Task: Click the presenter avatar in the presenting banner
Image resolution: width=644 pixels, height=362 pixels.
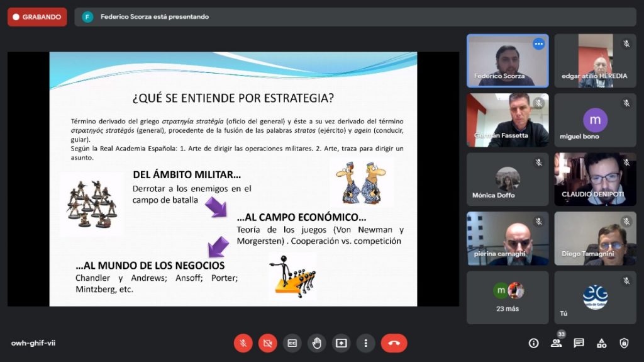Action: click(x=87, y=17)
